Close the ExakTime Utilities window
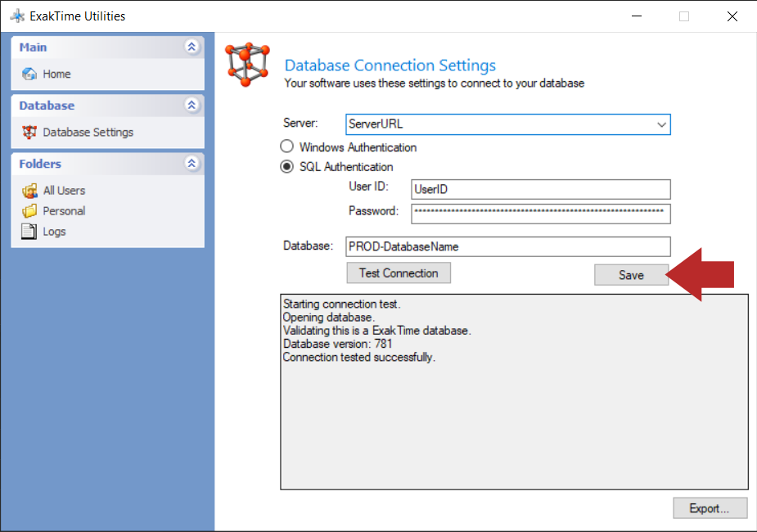Viewport: 757px width, 532px height. click(732, 16)
